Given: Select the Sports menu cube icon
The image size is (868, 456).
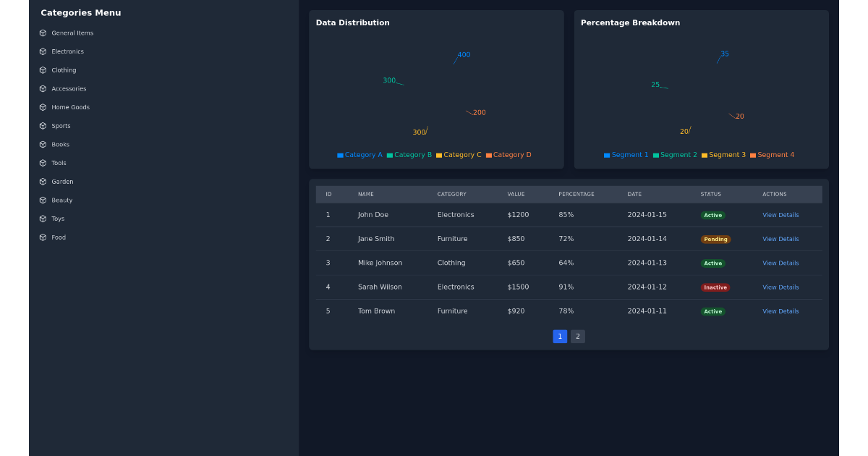Looking at the screenshot, I should [43, 126].
